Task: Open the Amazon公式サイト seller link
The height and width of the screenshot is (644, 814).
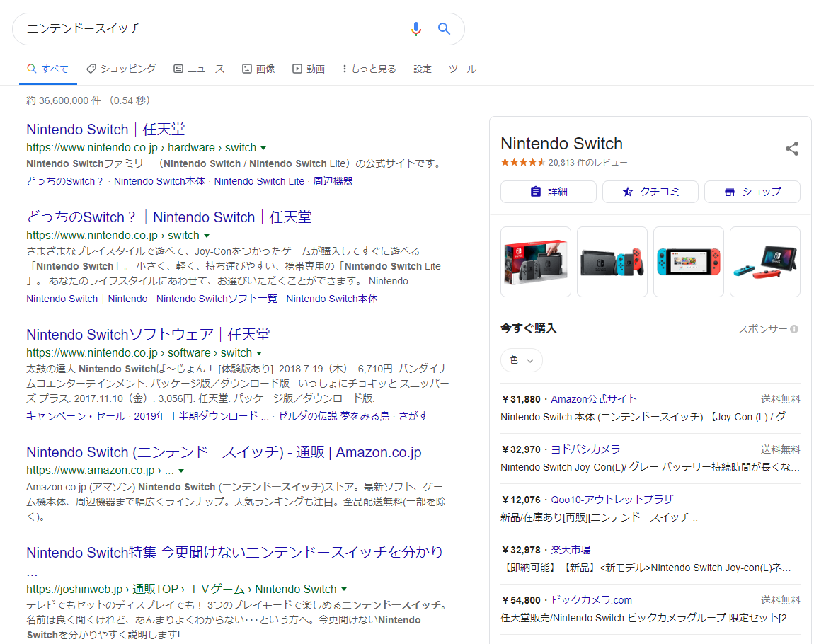Action: [594, 399]
